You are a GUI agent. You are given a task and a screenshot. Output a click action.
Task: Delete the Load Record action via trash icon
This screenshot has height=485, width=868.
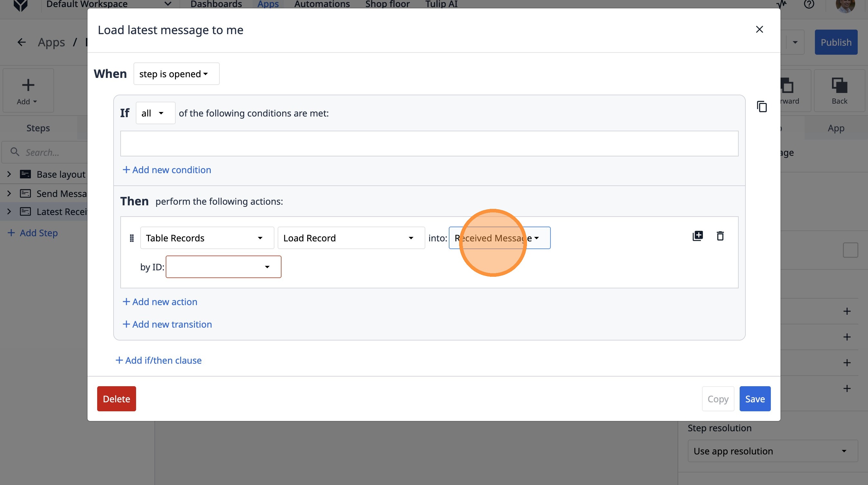point(720,236)
